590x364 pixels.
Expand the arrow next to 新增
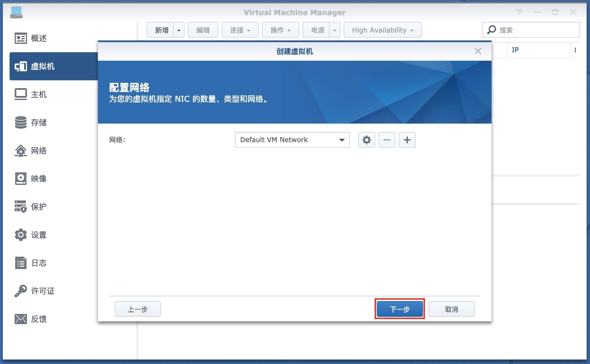click(x=179, y=30)
